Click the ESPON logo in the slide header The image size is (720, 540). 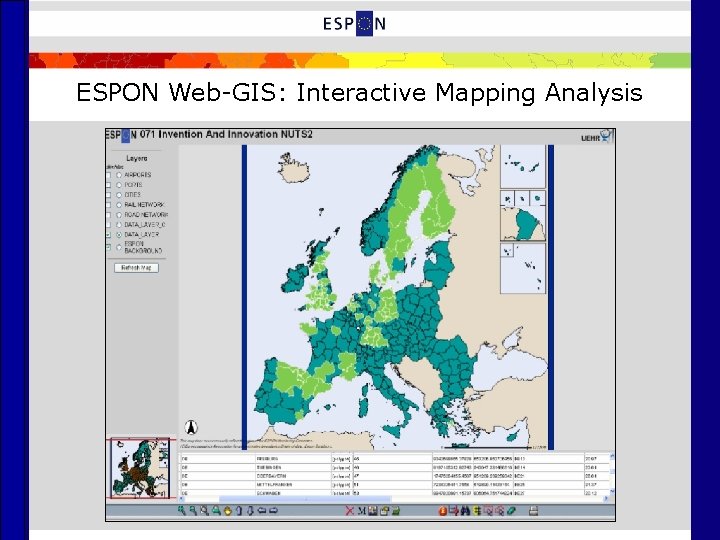(354, 23)
